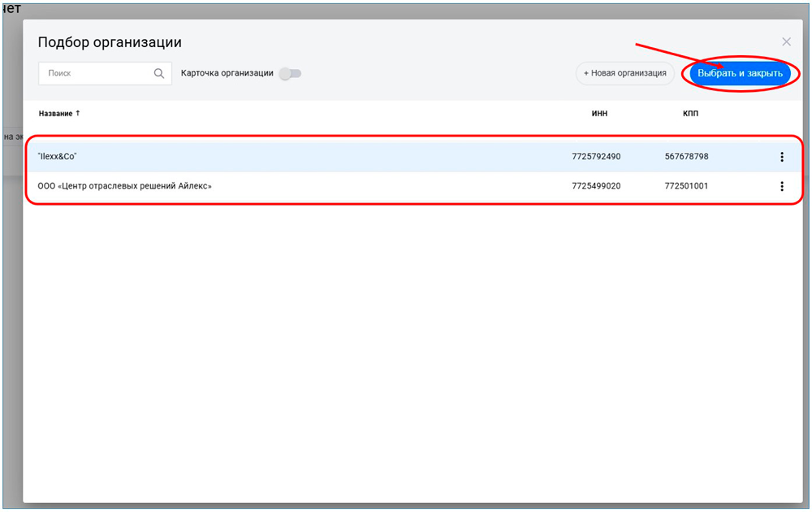Open the three-dot menu for "Ilexx&Co"
The image size is (812, 512).
782,157
